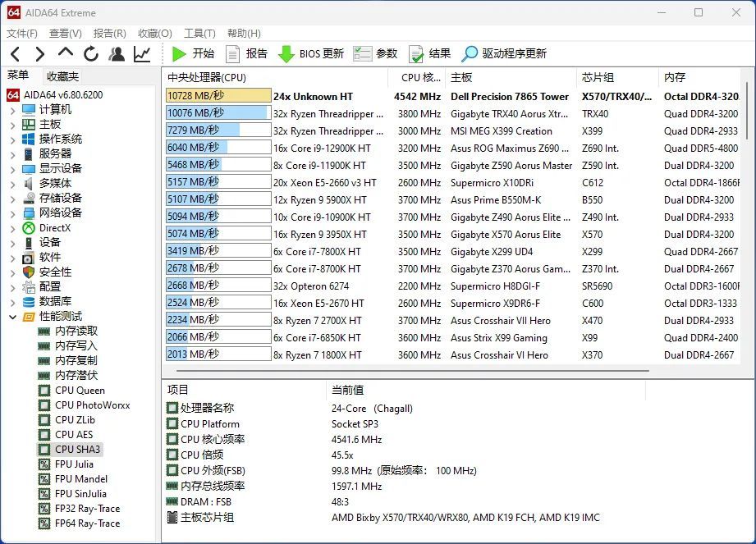Collapse the 性能测试 tree branch

pos(13,316)
